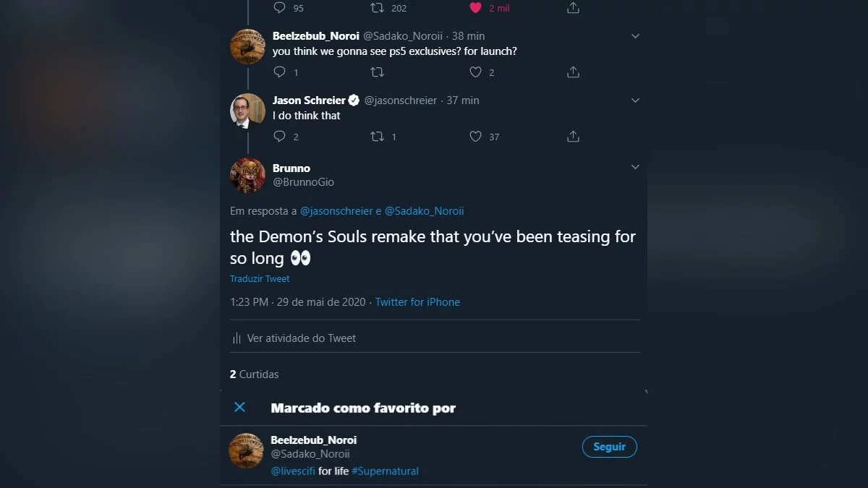Like Beelzebub_Noroi's ps5 exclusives tweet

pos(475,72)
